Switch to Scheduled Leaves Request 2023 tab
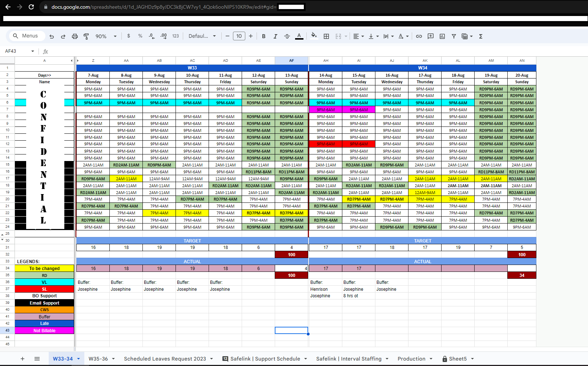Image resolution: width=588 pixels, height=366 pixels. click(165, 359)
